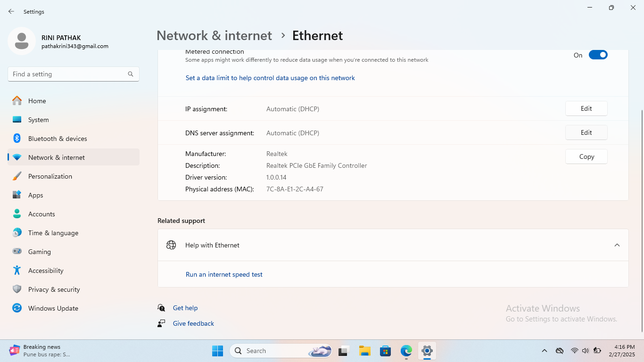This screenshot has height=362, width=644.
Task: Open Windows Update from the sidebar
Action: 53,308
